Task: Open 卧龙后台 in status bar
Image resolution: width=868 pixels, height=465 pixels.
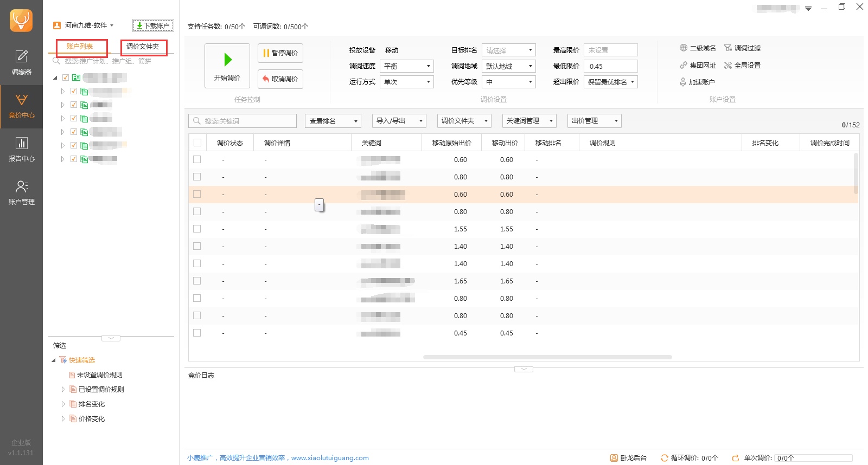Action: (629, 458)
